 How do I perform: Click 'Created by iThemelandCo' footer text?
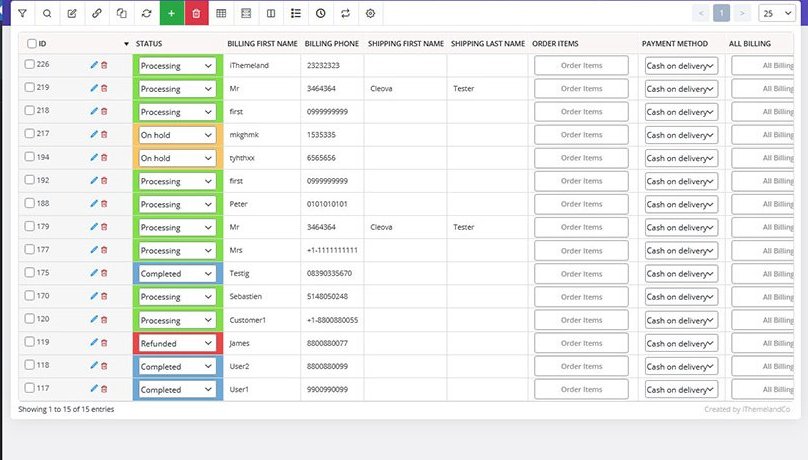click(x=747, y=409)
